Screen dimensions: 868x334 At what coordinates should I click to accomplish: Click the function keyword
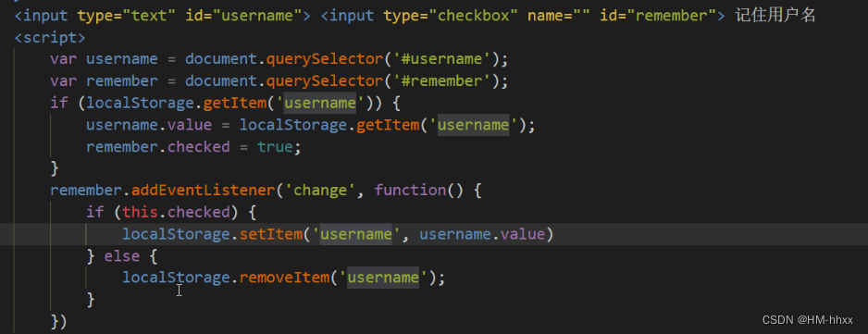(x=410, y=191)
